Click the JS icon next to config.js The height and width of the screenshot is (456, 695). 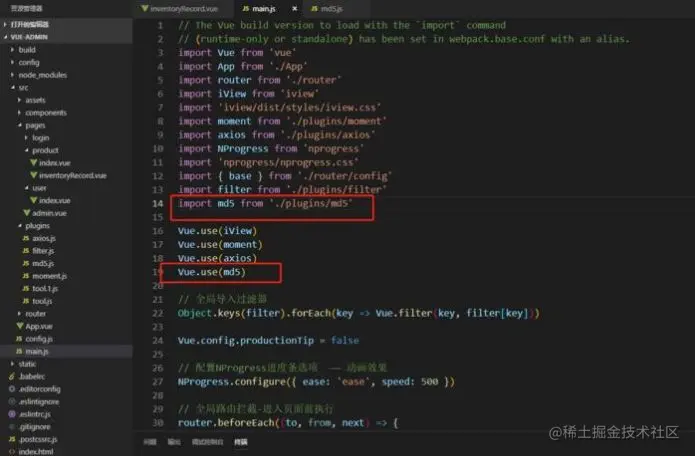pyautogui.click(x=19, y=339)
